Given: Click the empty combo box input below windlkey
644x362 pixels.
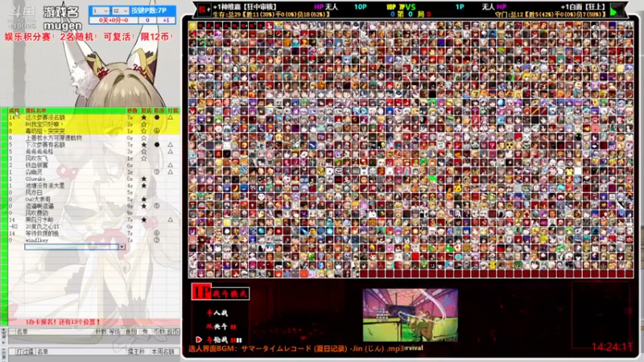Looking at the screenshot, I should (72, 247).
